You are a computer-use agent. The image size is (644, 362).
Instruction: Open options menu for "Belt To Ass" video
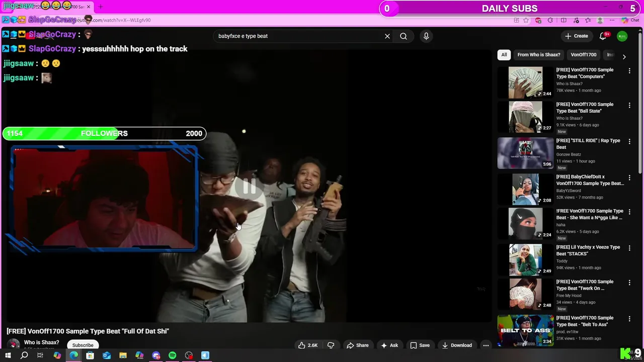click(x=629, y=319)
